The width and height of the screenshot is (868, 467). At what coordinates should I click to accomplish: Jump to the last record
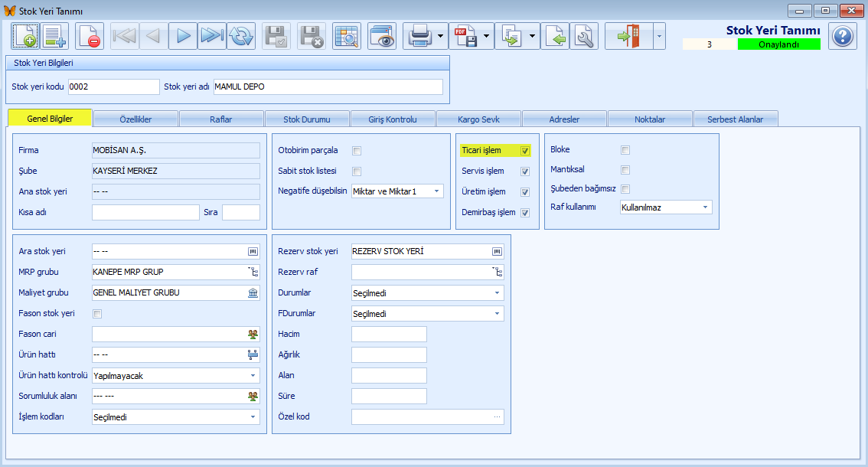click(x=210, y=36)
